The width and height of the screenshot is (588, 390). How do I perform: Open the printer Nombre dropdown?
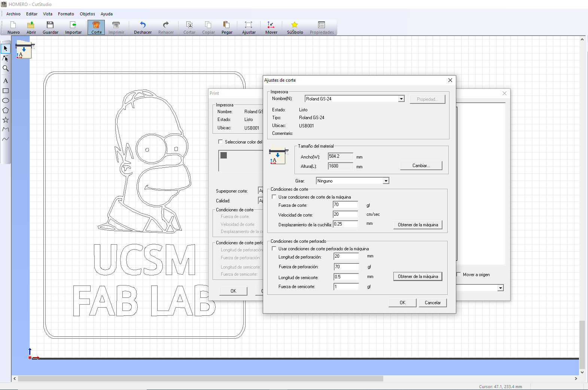click(401, 99)
